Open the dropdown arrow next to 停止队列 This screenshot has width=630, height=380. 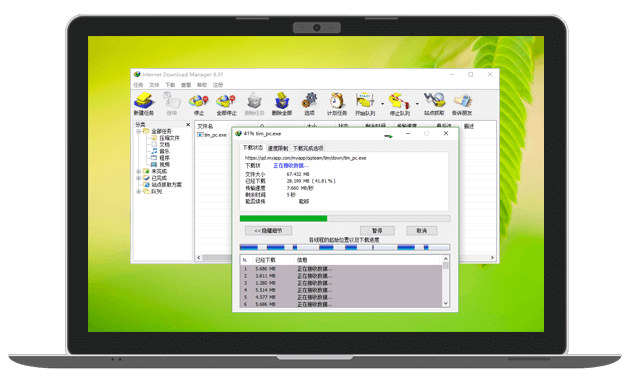point(417,104)
